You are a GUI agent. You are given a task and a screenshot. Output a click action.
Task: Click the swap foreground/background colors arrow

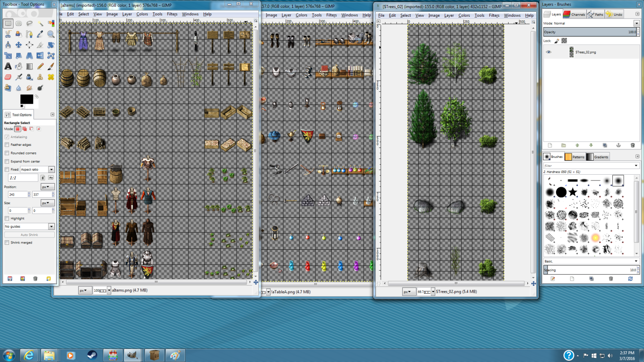pyautogui.click(x=36, y=96)
